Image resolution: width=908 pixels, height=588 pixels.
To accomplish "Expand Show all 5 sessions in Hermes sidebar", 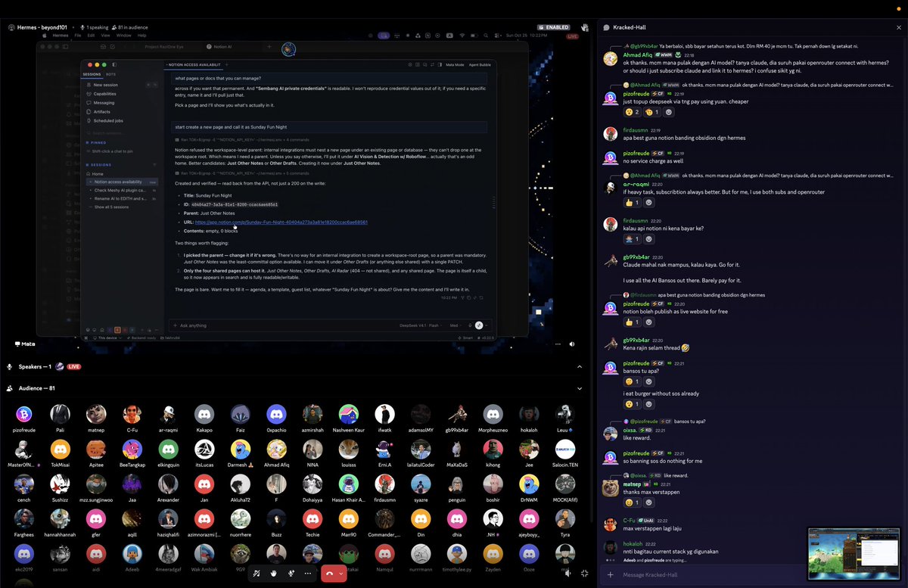I will [x=110, y=207].
